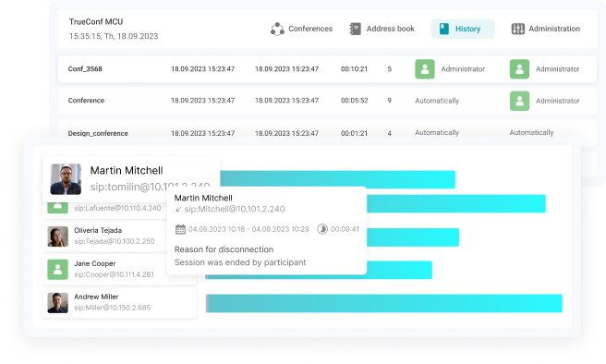Click sip:Miller@10.150.2.685 address
Screen dimensions: 606x364
click(x=113, y=308)
